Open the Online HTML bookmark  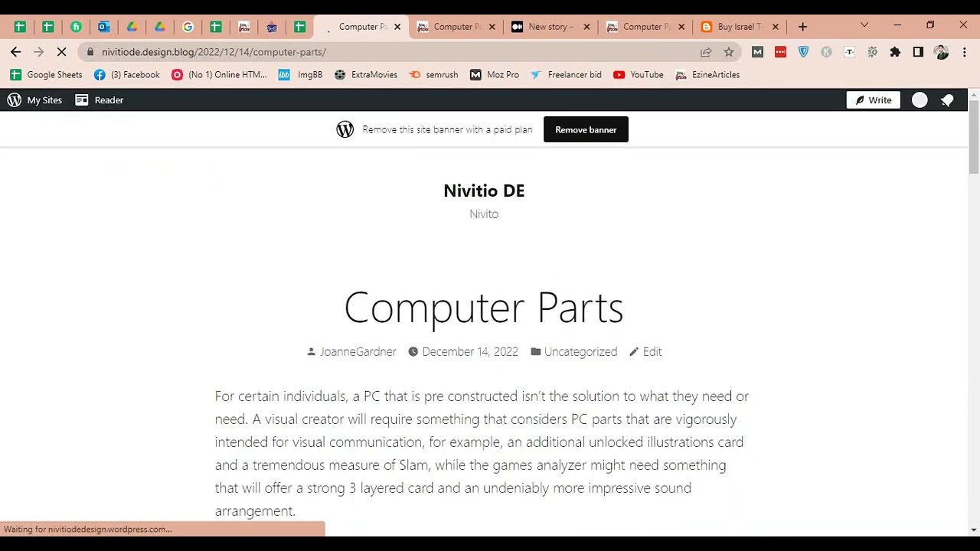[x=220, y=75]
